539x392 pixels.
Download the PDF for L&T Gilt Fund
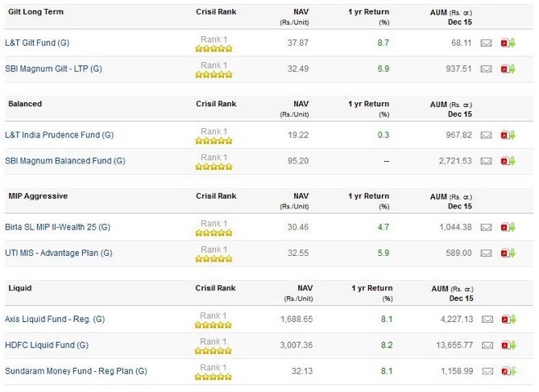508,43
